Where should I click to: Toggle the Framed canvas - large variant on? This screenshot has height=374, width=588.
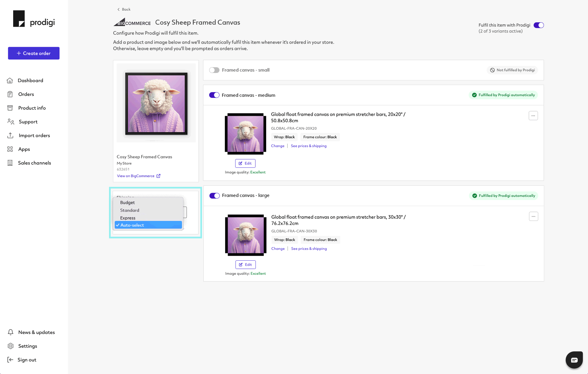tap(214, 196)
